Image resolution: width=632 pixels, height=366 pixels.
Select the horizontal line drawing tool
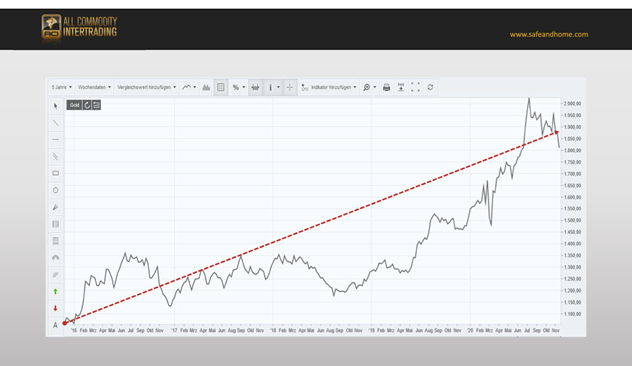point(56,139)
